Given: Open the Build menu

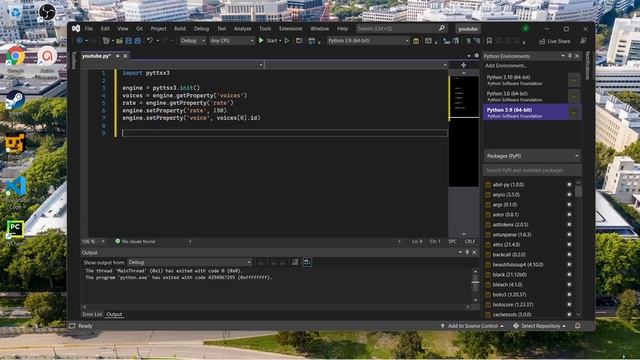Looking at the screenshot, I should [x=180, y=29].
